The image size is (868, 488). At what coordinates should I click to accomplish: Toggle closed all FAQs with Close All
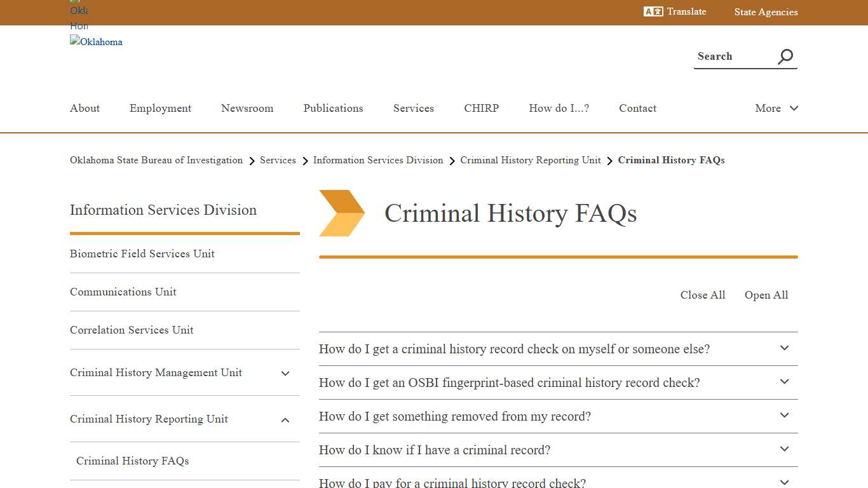pos(702,295)
